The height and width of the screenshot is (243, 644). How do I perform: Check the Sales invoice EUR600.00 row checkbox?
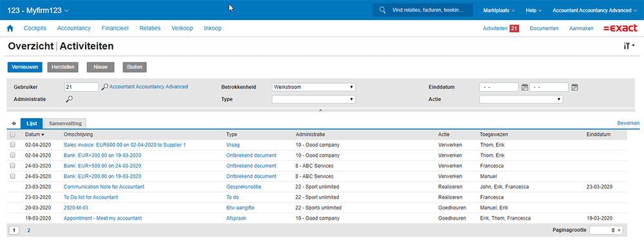coord(13,145)
